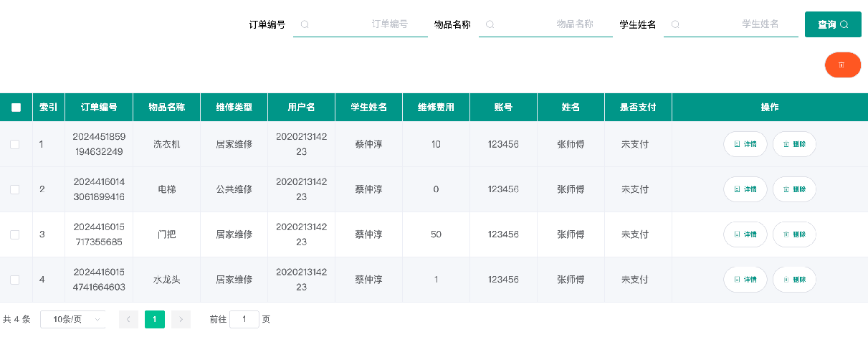Viewport: 868px width, 337px height.
Task: Click the 维修费用 column header
Action: click(436, 108)
